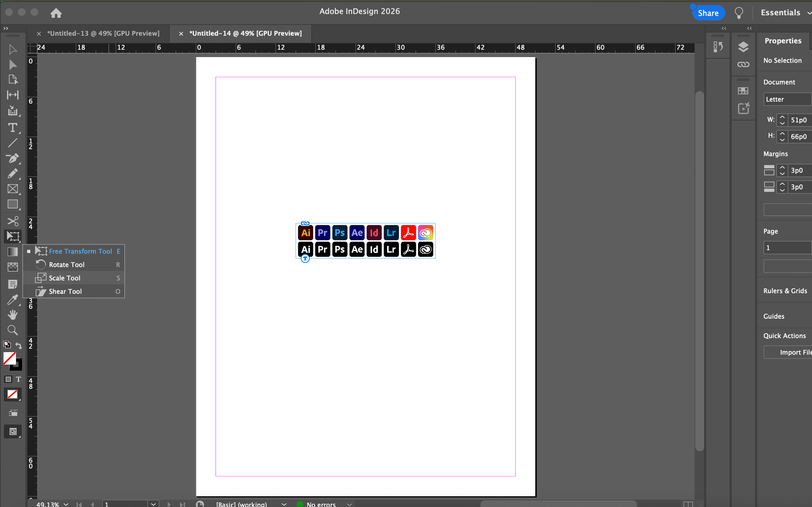Swap fill and stroke colors
This screenshot has width=812, height=507.
(18, 345)
